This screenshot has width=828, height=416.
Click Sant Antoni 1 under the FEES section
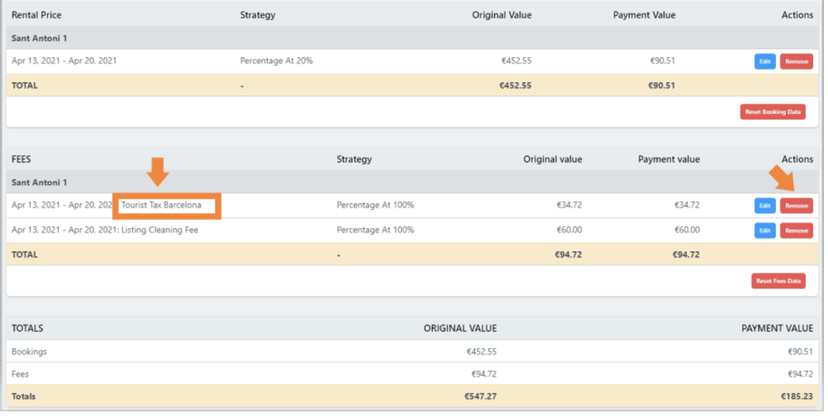click(x=39, y=183)
